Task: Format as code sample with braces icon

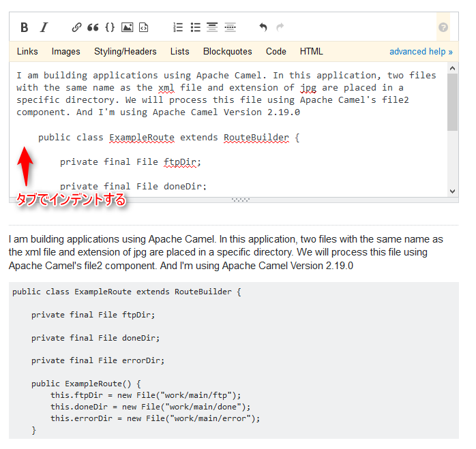Action: tap(110, 27)
